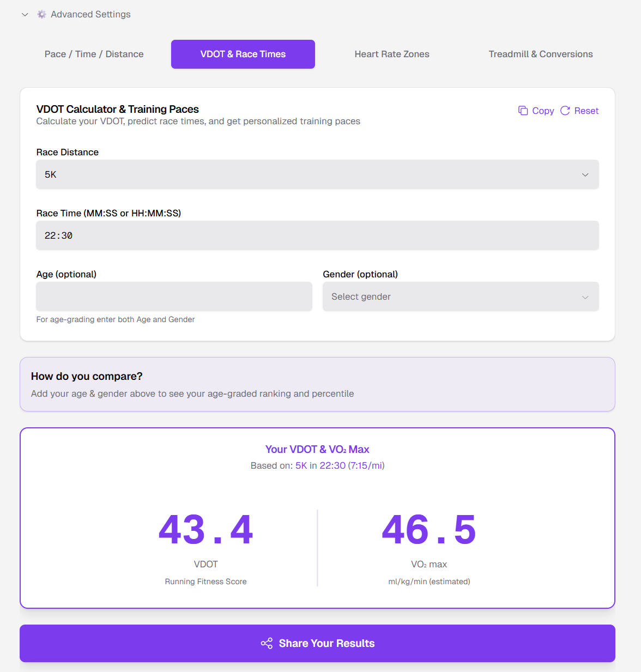The image size is (641, 672).
Task: Click the Race Time field containing 22:30
Action: pos(317,235)
